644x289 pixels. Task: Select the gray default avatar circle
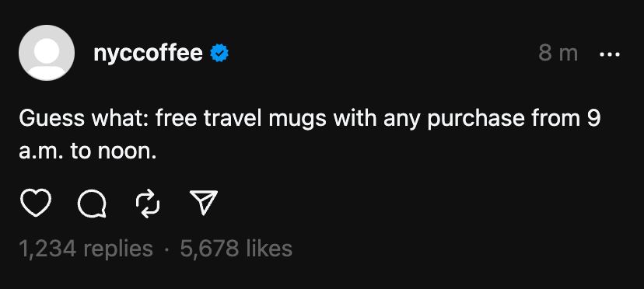pos(47,53)
